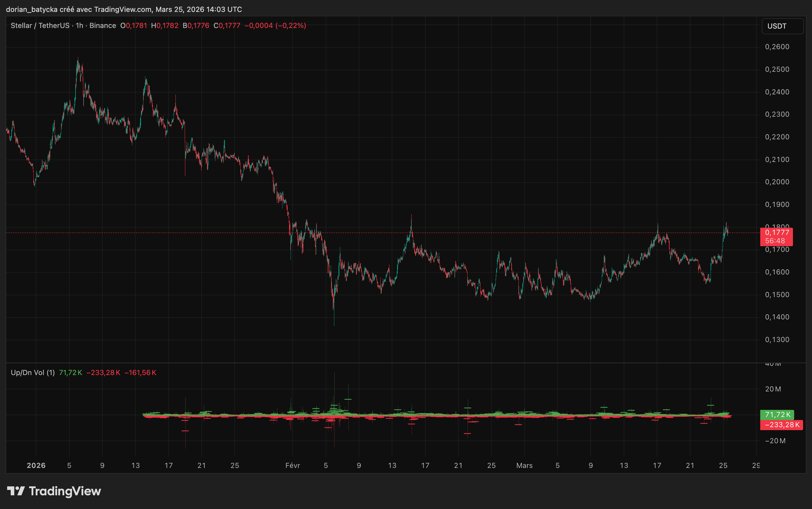Click the 0,2600 level on price scale
This screenshot has width=812, height=509.
click(x=777, y=47)
